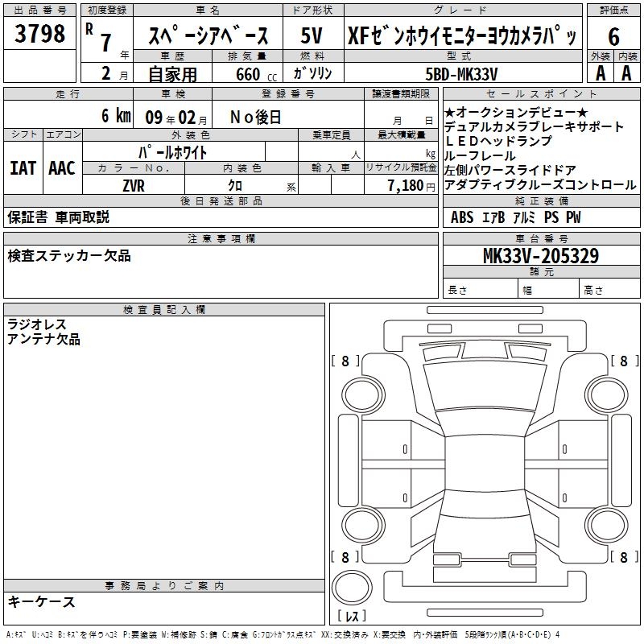This screenshot has width=644, height=644.
Task: Select the color number ZVR
Action: [134, 186]
